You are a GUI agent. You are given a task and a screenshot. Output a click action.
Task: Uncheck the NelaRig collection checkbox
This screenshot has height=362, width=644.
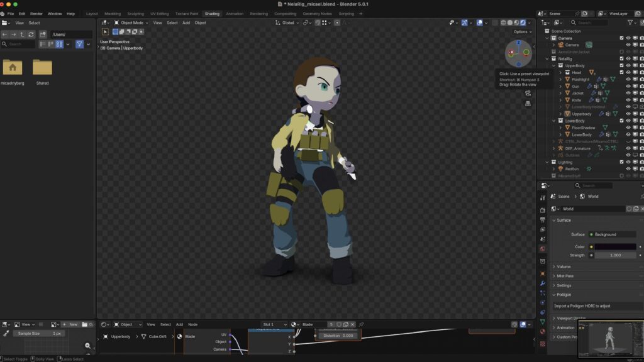pos(621,58)
